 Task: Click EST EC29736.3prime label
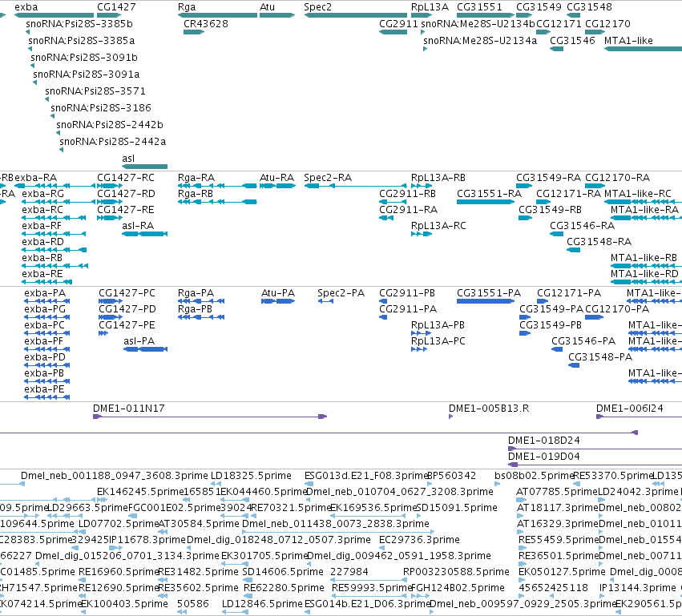click(419, 540)
